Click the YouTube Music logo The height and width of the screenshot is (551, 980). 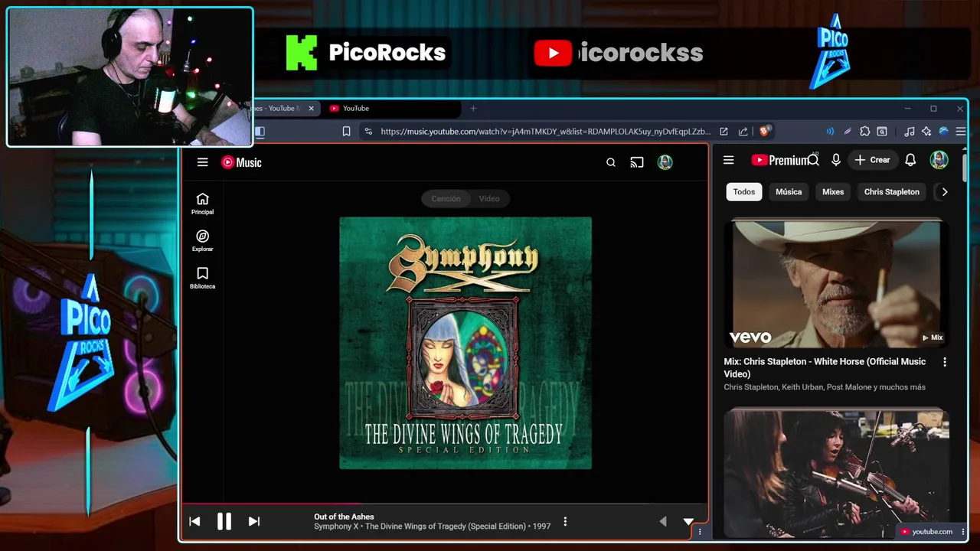[x=241, y=162]
